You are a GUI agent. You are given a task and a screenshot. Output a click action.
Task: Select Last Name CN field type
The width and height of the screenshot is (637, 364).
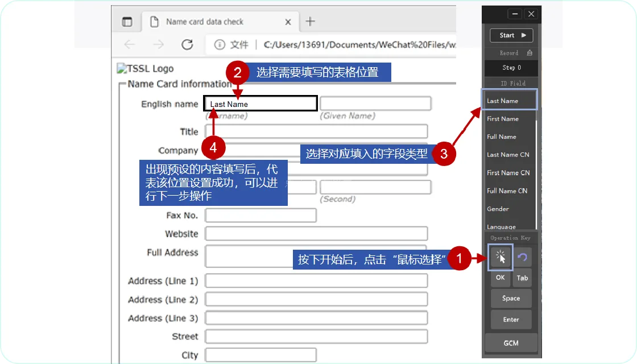[510, 155]
